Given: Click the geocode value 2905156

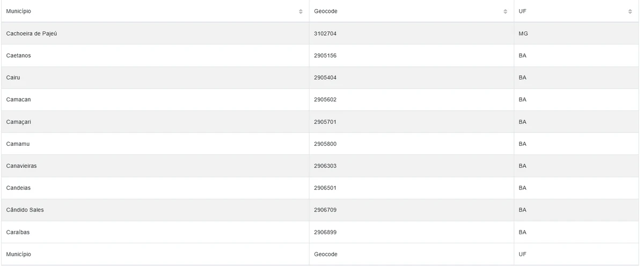Looking at the screenshot, I should pyautogui.click(x=325, y=56).
